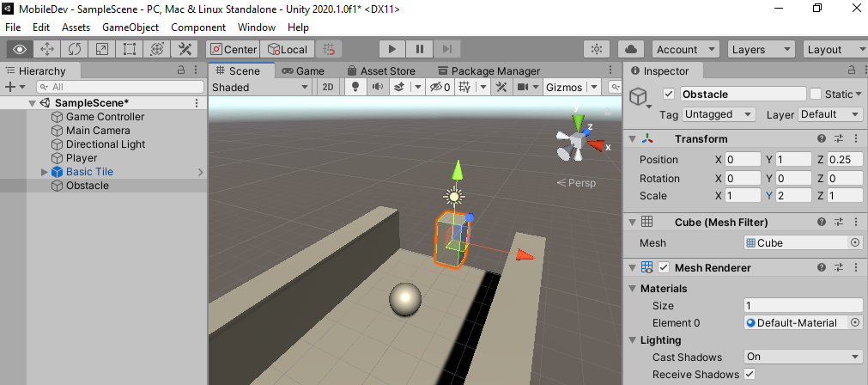
Task: Open SampleScene context menu dots
Action: click(196, 103)
